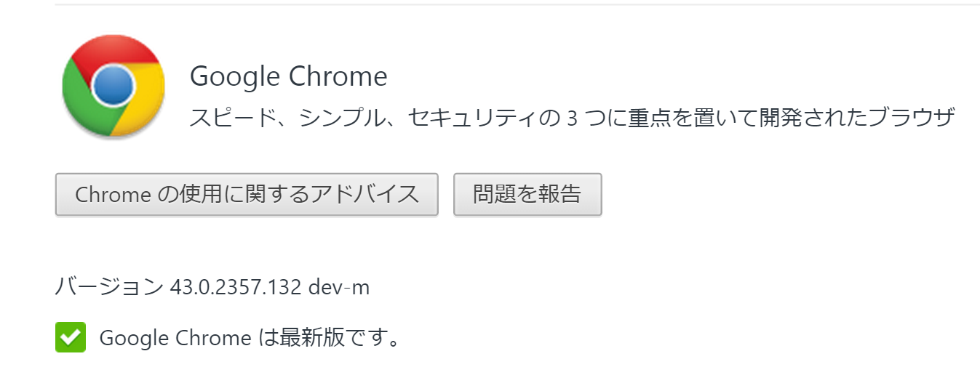Open the Chrome の使用に関するアドバイス button
The width and height of the screenshot is (980, 383).
click(x=247, y=194)
